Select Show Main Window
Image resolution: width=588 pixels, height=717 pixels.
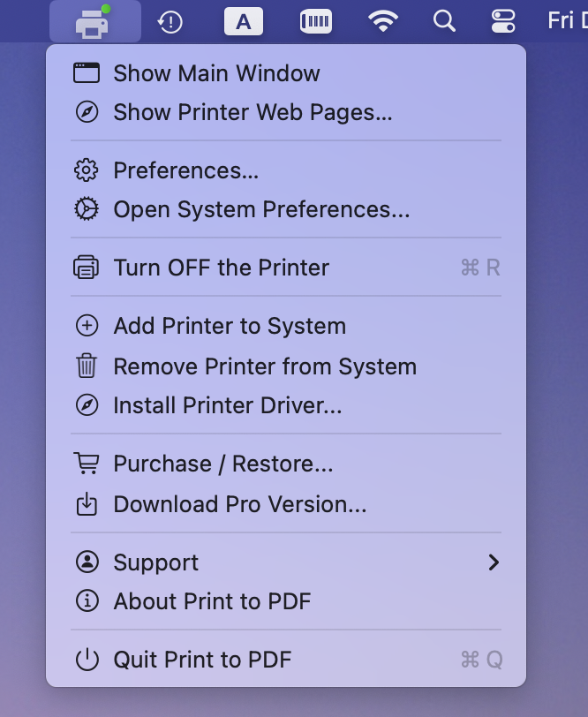(x=286, y=73)
